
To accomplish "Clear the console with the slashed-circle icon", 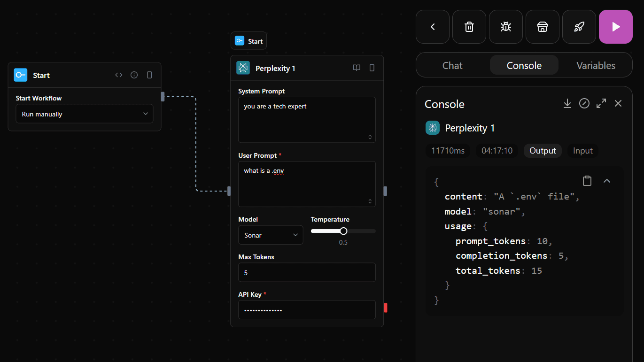I will [x=584, y=103].
